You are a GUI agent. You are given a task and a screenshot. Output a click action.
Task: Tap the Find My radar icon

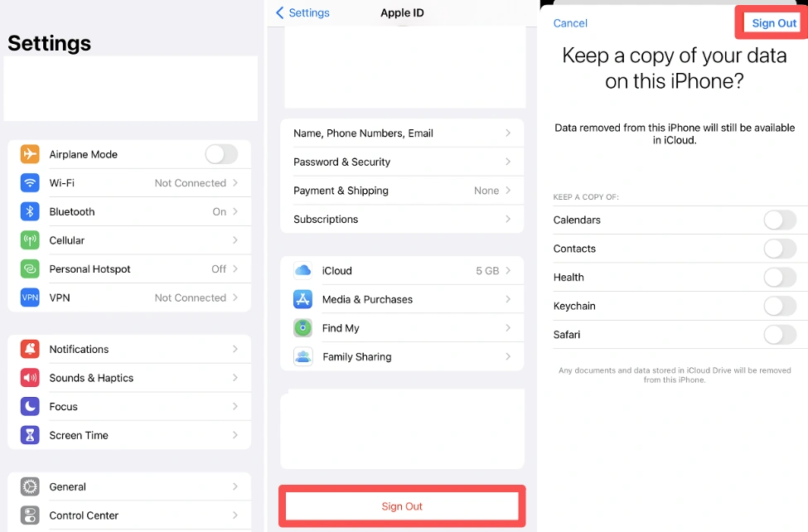click(x=303, y=328)
